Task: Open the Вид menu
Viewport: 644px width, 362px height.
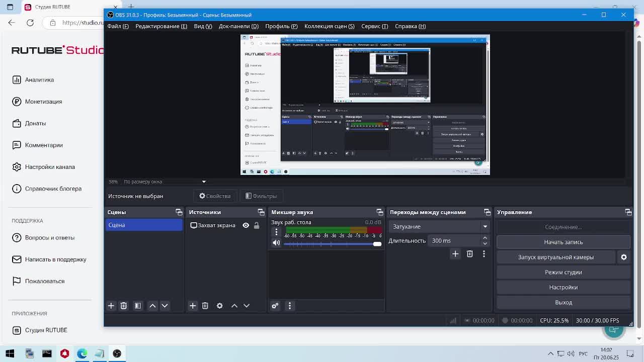Action: [x=203, y=26]
